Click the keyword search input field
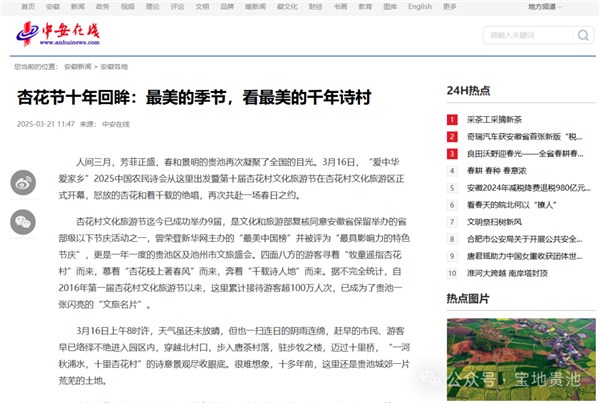600x403 pixels. pyautogui.click(x=523, y=36)
